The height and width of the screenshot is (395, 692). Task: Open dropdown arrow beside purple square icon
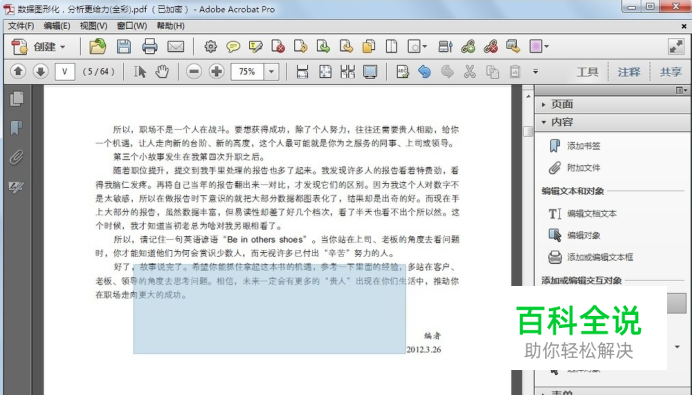[546, 46]
